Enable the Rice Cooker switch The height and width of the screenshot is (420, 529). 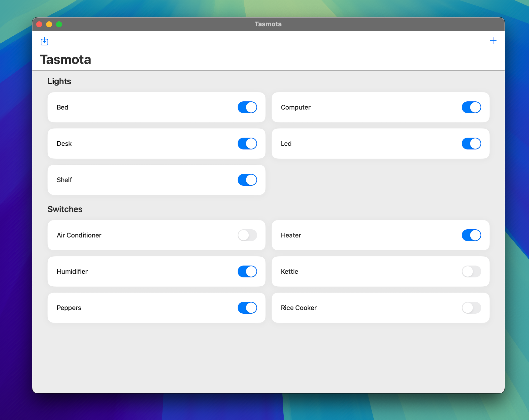[471, 307]
